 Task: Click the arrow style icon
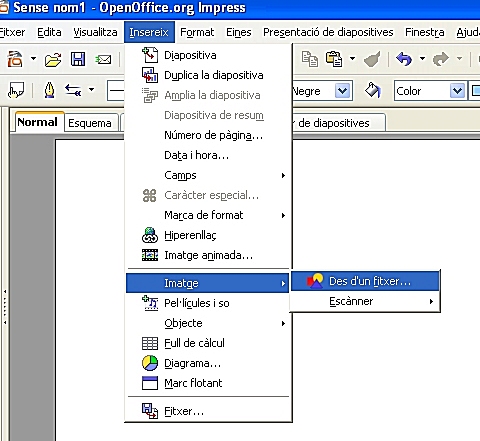pyautogui.click(x=73, y=90)
